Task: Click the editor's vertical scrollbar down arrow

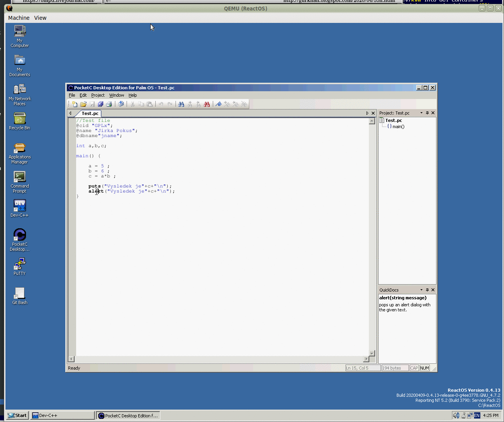Action: tap(372, 353)
